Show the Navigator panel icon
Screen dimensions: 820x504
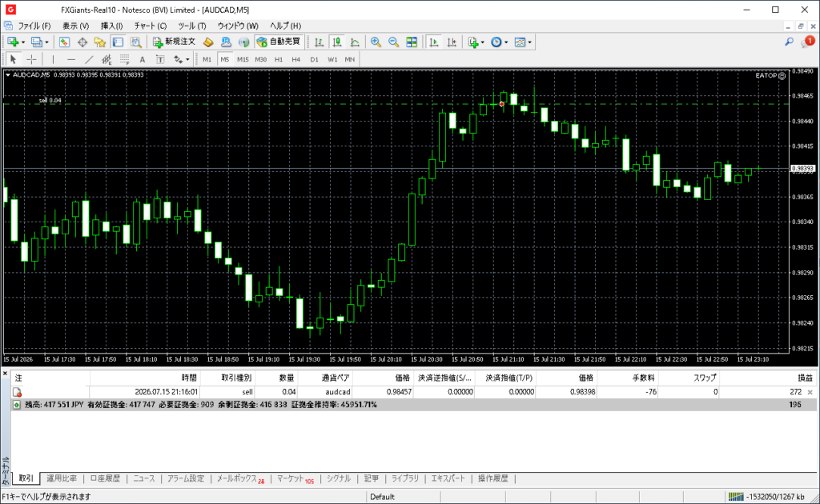[100, 42]
